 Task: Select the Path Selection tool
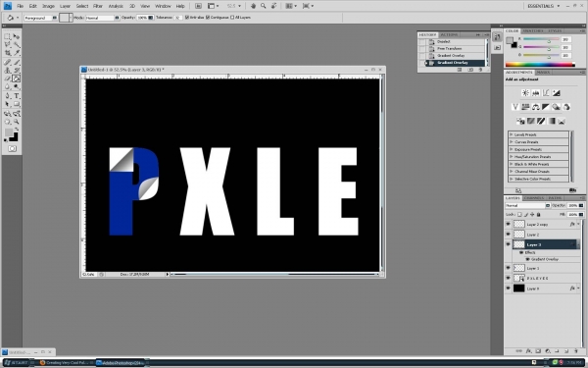pos(7,104)
